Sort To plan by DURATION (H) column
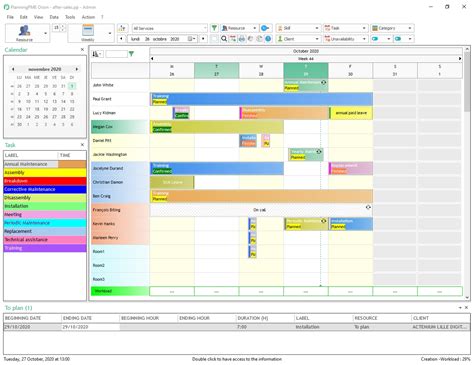 [265, 318]
